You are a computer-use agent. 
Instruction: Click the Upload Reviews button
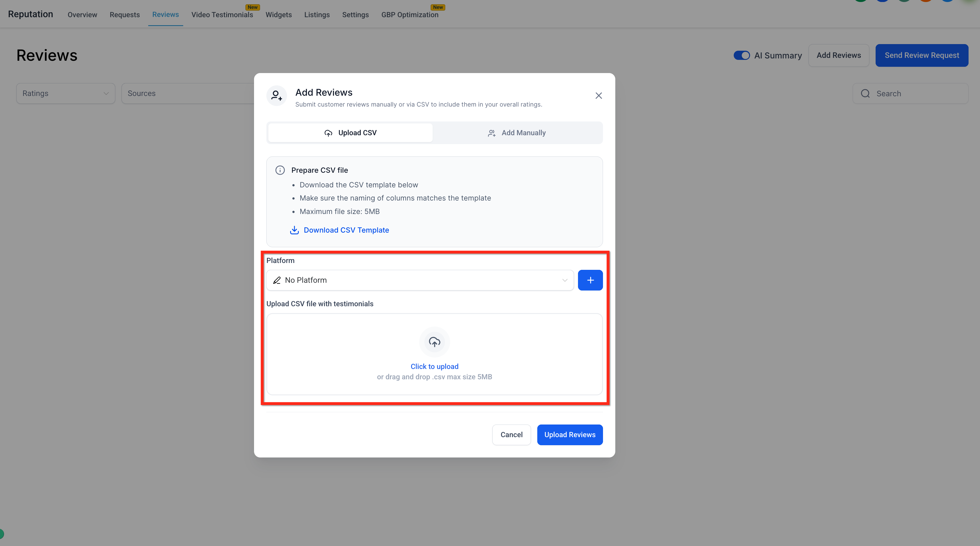point(569,435)
